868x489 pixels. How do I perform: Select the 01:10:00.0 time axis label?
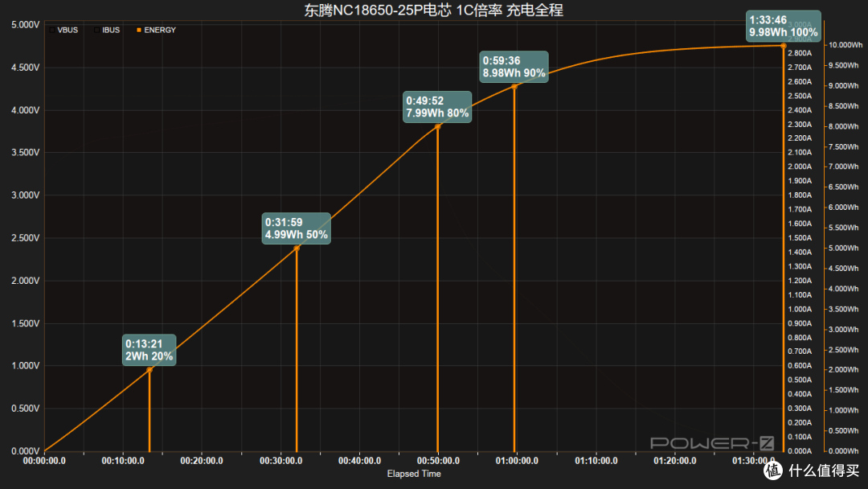(x=596, y=461)
